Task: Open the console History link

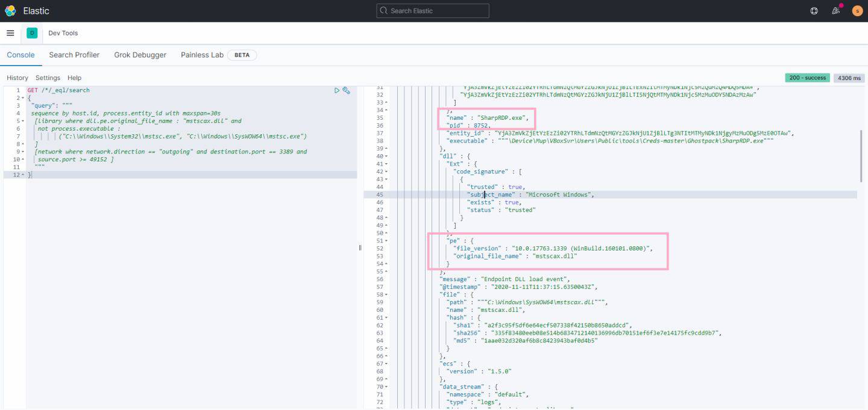Action: [x=17, y=78]
